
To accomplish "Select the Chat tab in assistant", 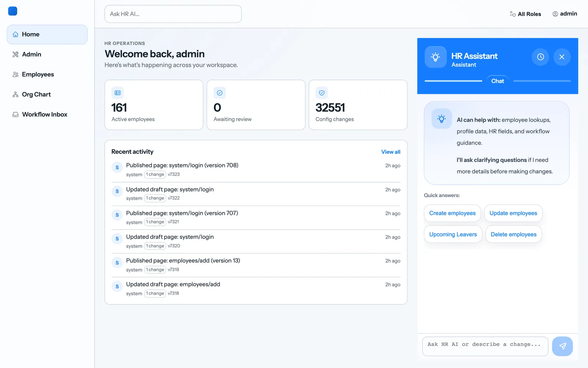I will pos(498,81).
